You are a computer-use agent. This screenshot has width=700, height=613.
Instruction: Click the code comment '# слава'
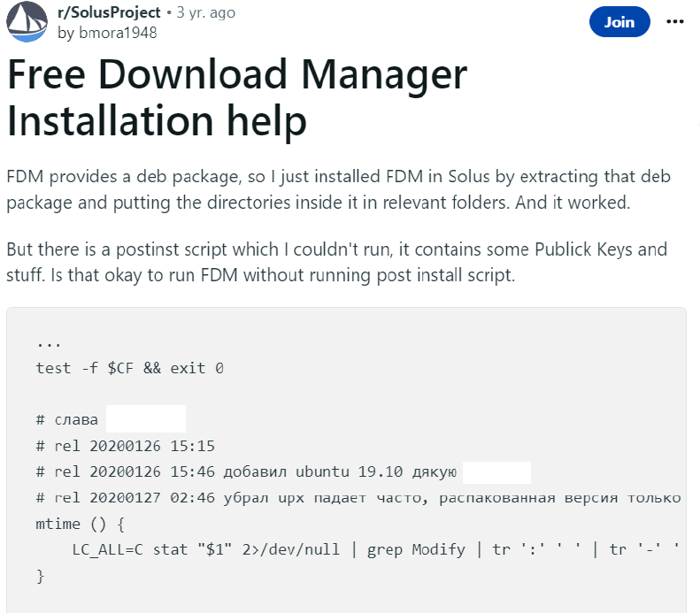tap(67, 420)
